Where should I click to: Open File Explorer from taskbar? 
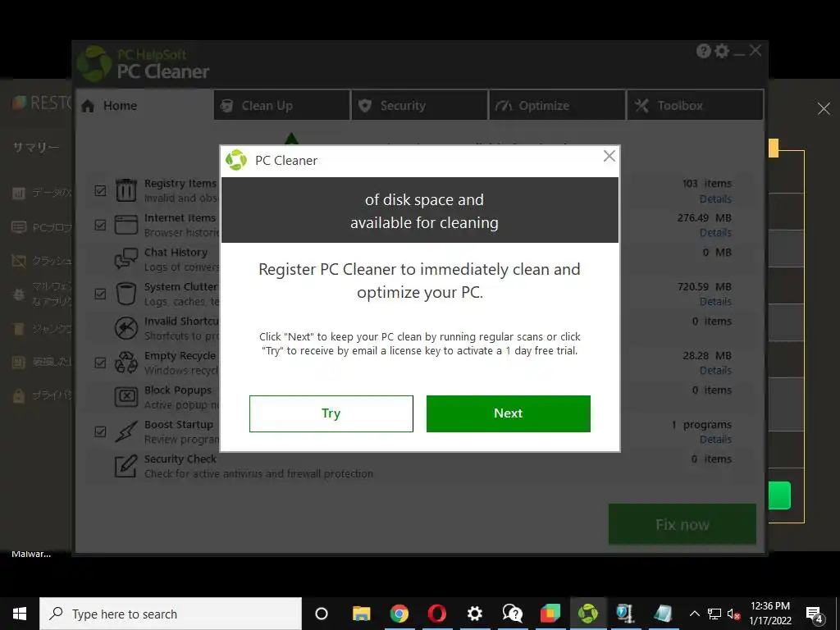pyautogui.click(x=361, y=614)
